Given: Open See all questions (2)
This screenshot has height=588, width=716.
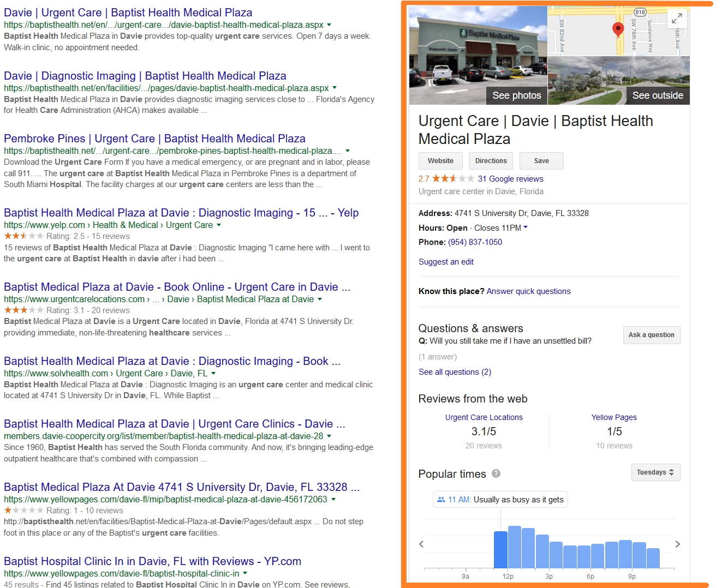Looking at the screenshot, I should [x=455, y=372].
